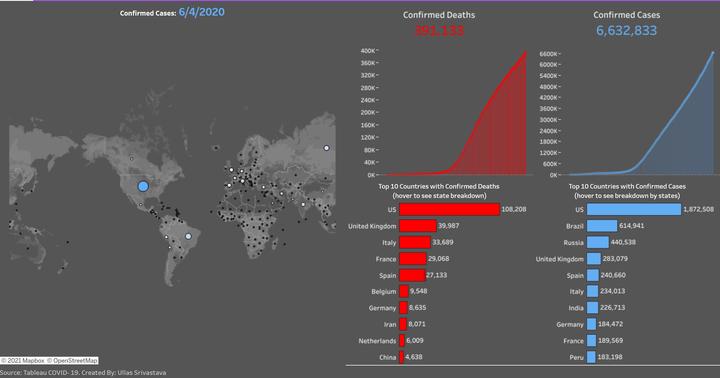Click the France deaths bar

point(413,259)
